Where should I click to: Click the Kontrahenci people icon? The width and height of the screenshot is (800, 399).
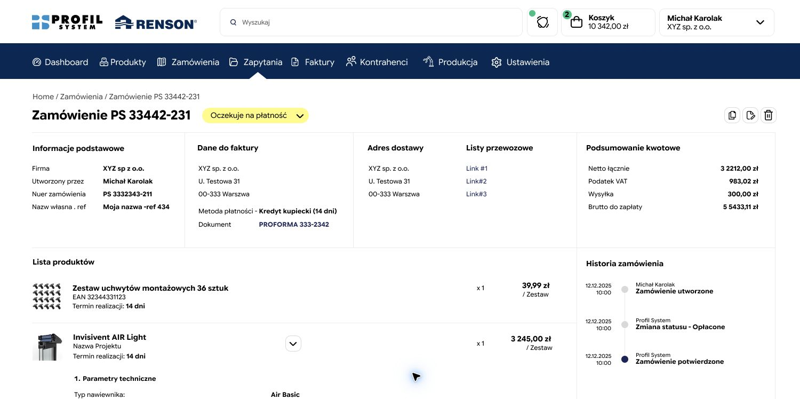(x=351, y=62)
